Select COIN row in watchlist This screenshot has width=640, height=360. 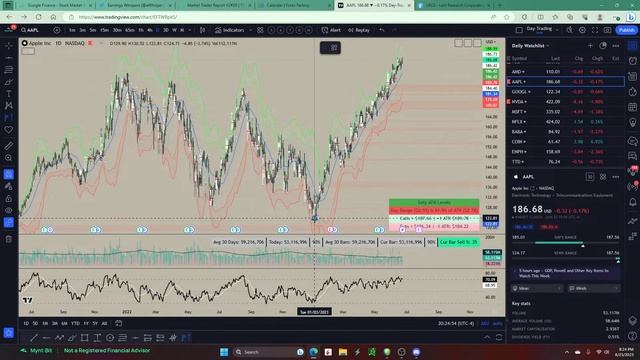pos(565,142)
